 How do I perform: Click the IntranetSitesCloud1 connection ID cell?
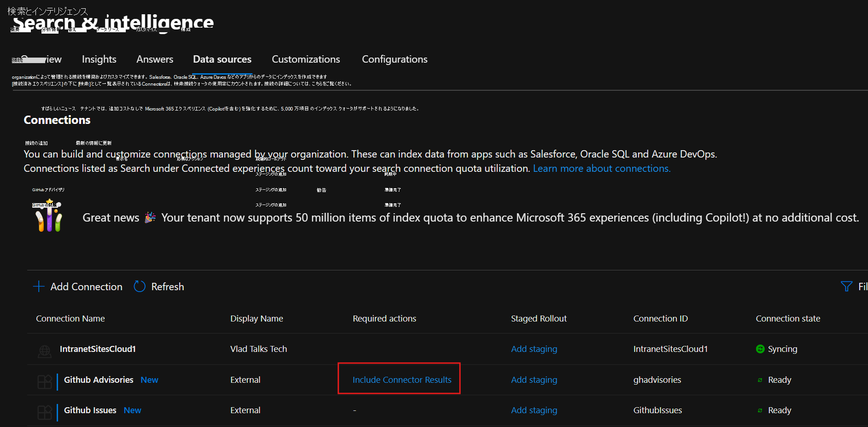click(x=670, y=349)
